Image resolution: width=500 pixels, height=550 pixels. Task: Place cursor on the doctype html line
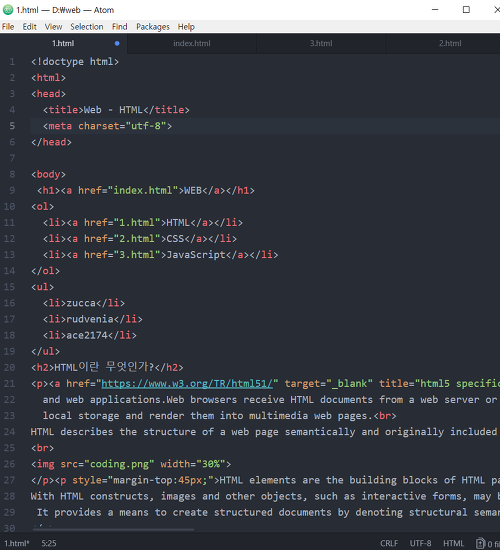pyautogui.click(x=75, y=62)
